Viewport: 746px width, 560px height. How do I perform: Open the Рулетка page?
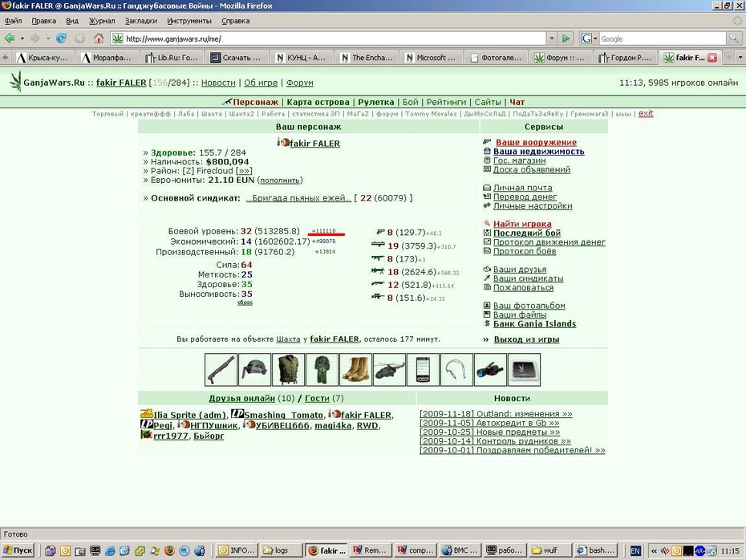tap(376, 102)
